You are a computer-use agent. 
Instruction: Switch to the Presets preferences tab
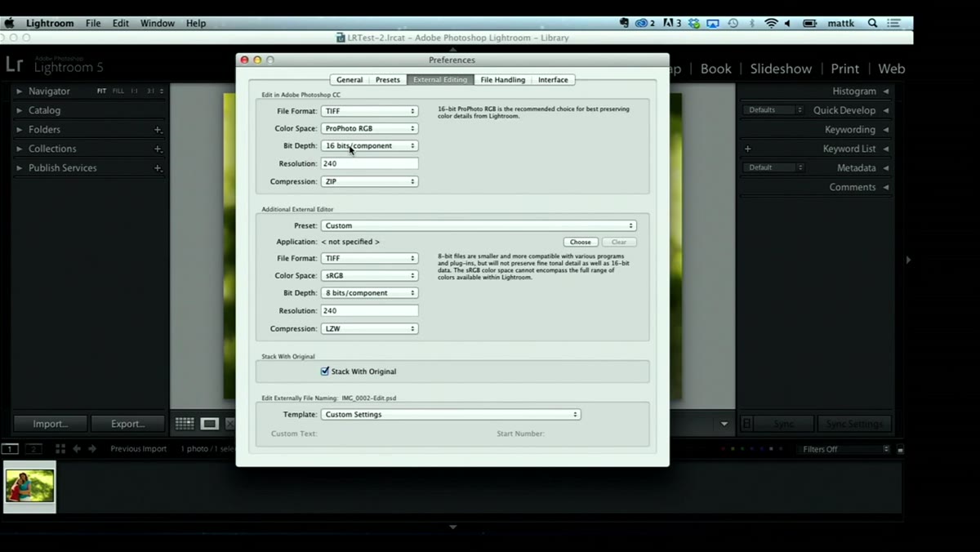point(388,80)
